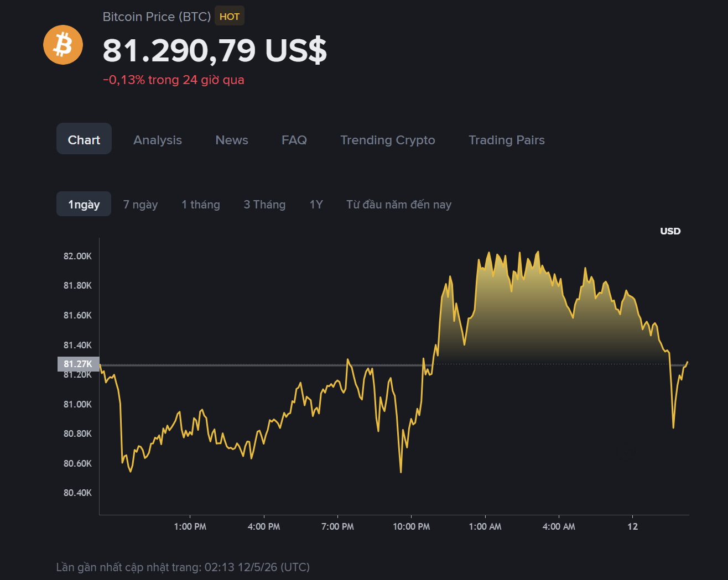Viewport: 728px width, 580px height.
Task: Click the 80.40K axis label
Action: coord(77,493)
